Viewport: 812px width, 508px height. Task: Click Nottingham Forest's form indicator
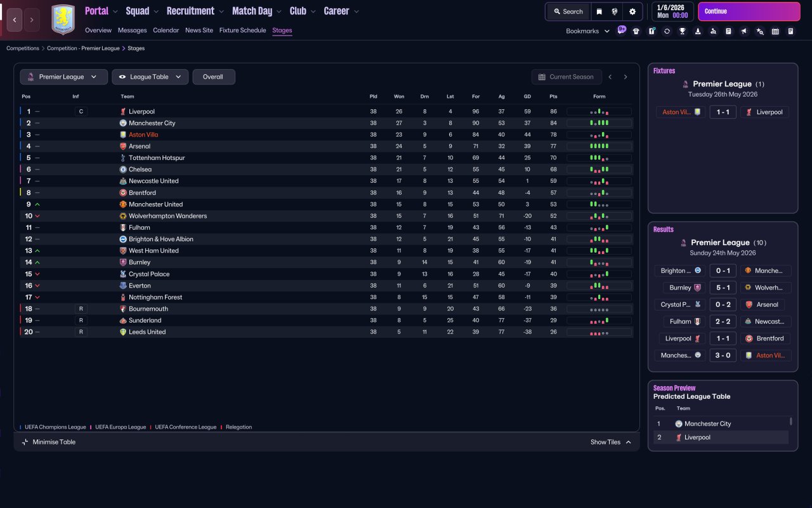pyautogui.click(x=599, y=297)
